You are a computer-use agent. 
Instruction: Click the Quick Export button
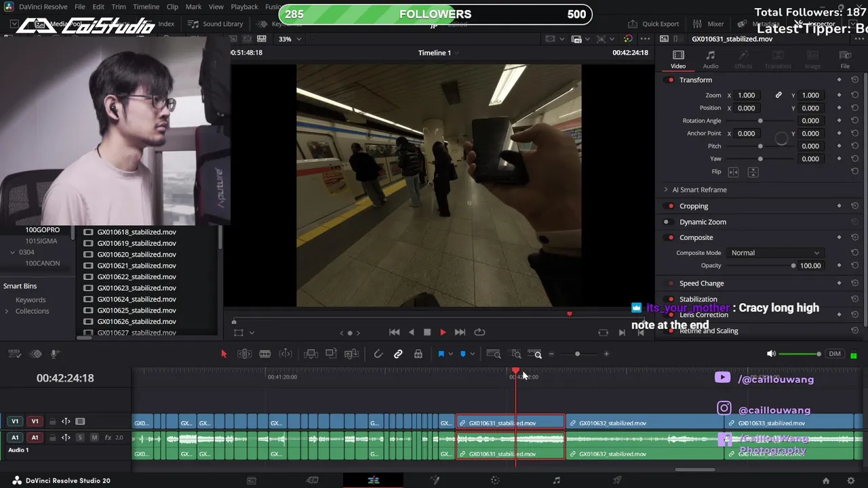click(653, 24)
